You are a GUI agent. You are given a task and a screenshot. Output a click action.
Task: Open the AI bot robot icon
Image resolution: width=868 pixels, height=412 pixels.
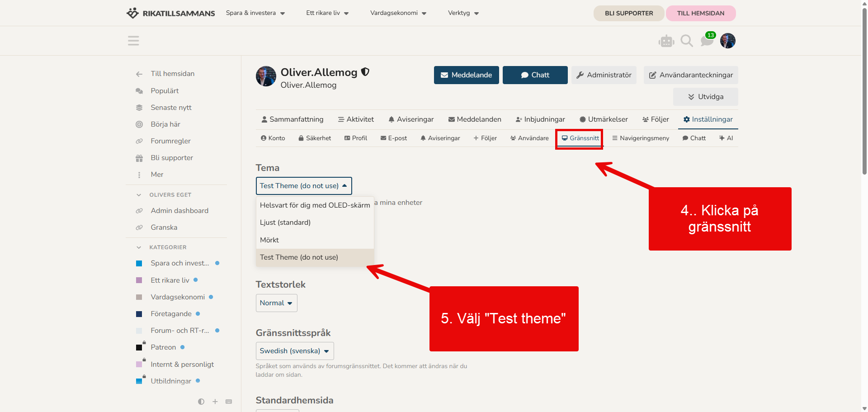coord(666,41)
